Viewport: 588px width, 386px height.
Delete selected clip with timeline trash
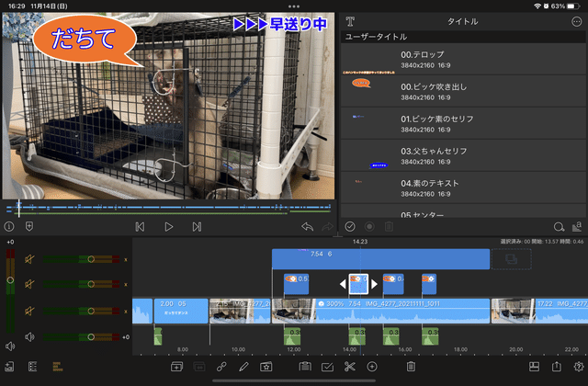(411, 367)
